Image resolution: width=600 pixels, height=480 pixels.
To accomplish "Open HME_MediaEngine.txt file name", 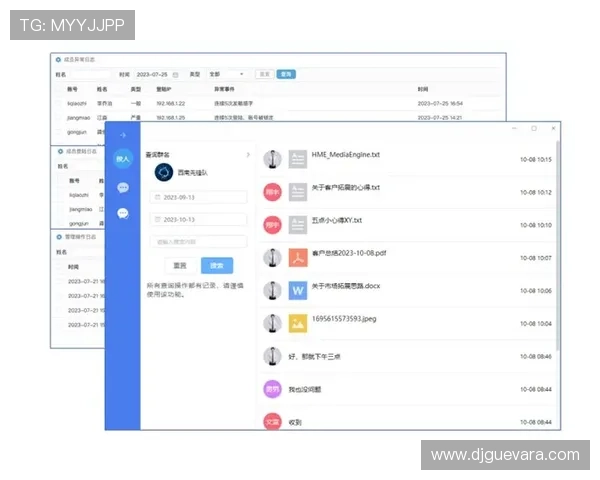I will pyautogui.click(x=346, y=155).
